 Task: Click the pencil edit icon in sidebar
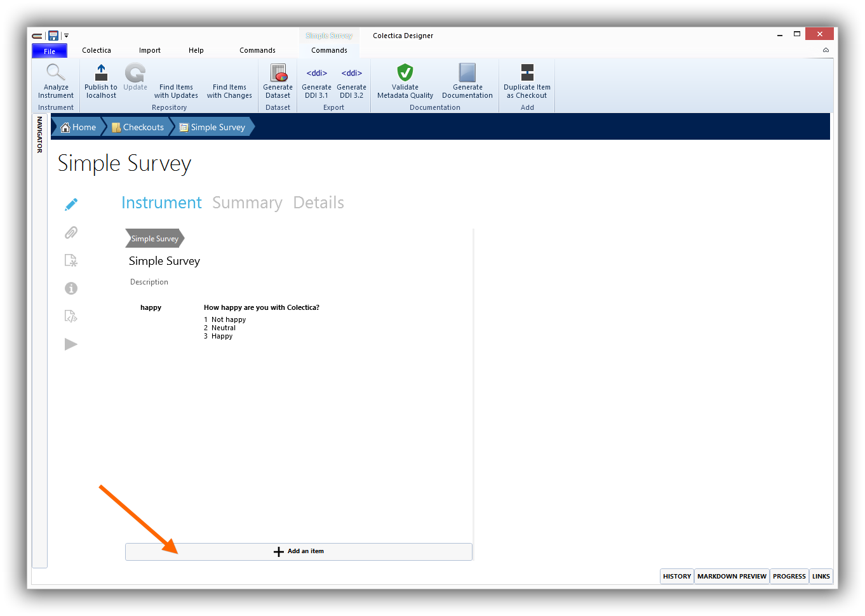pyautogui.click(x=71, y=204)
